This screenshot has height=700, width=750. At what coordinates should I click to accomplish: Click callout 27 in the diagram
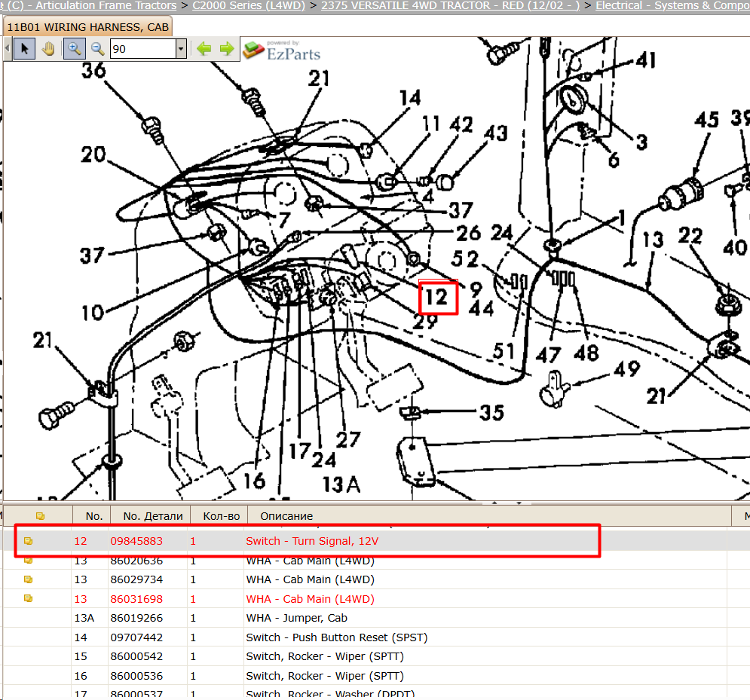347,439
